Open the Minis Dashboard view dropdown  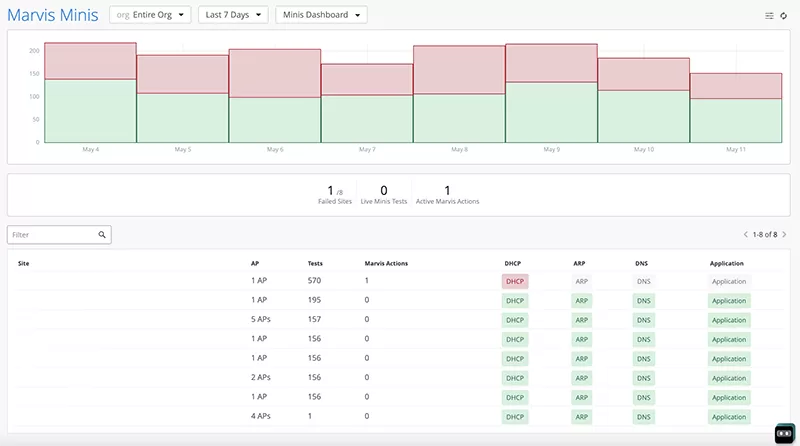321,15
